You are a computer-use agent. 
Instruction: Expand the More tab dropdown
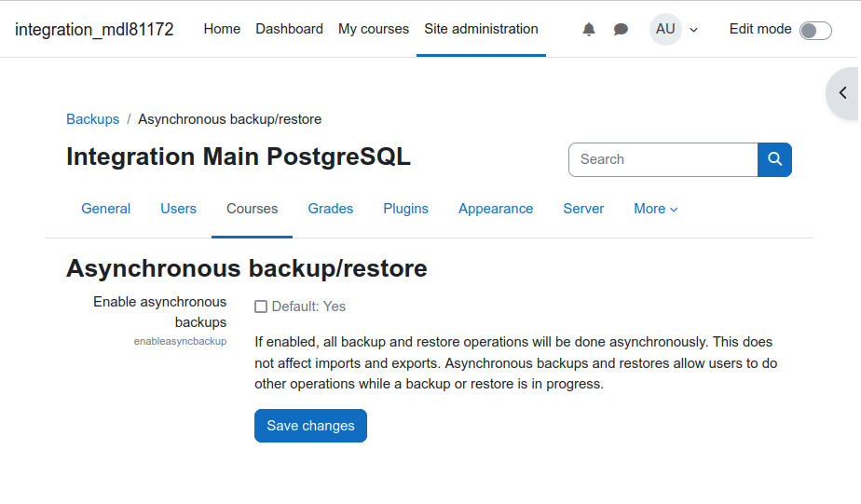(x=656, y=209)
